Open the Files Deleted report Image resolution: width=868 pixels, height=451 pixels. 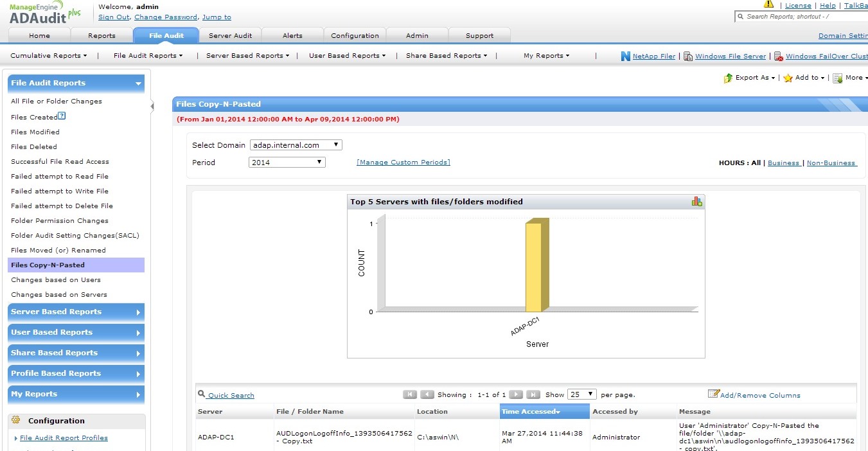click(34, 147)
